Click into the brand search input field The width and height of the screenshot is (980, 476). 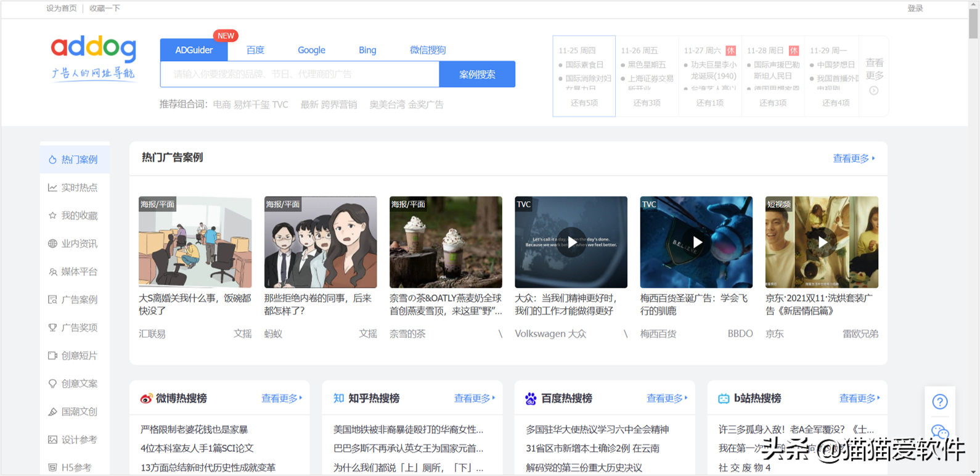coord(300,74)
